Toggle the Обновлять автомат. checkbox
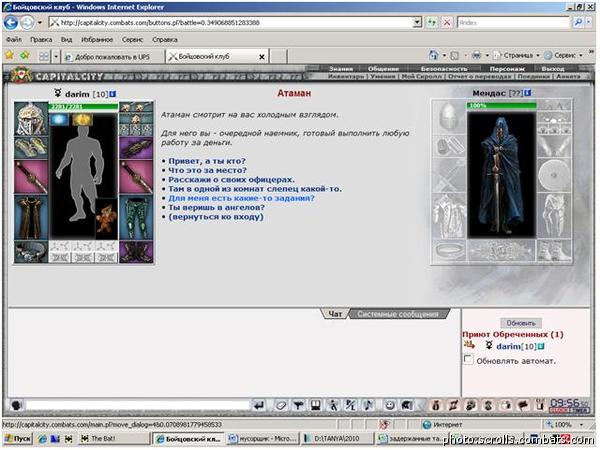 [x=468, y=360]
